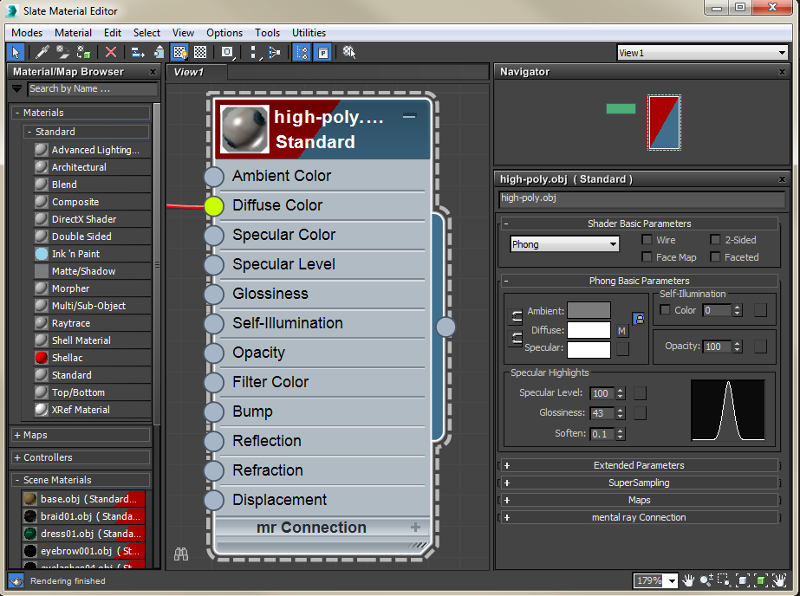The width and height of the screenshot is (800, 596).
Task: Click Move Children toolbar icon
Action: click(138, 52)
